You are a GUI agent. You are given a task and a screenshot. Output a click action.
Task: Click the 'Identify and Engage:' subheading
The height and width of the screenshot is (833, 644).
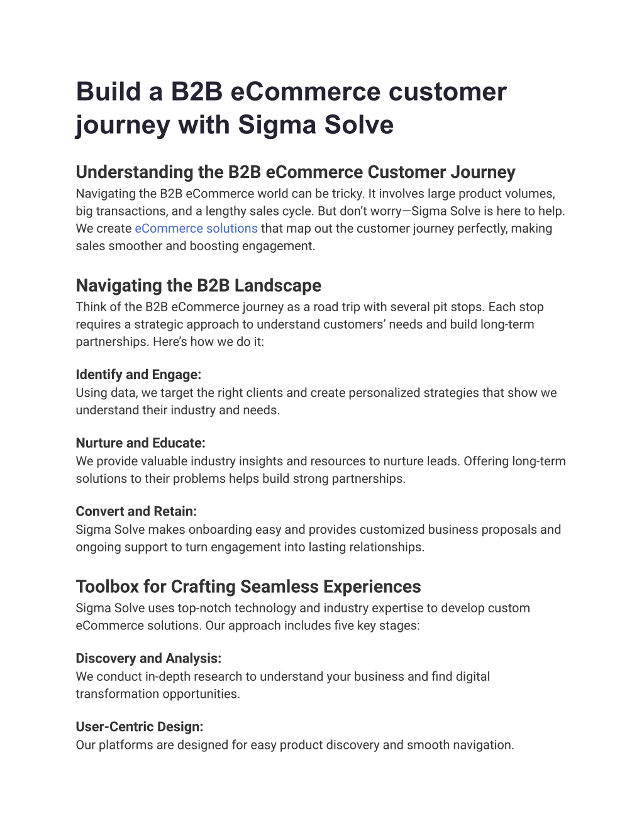coord(138,375)
